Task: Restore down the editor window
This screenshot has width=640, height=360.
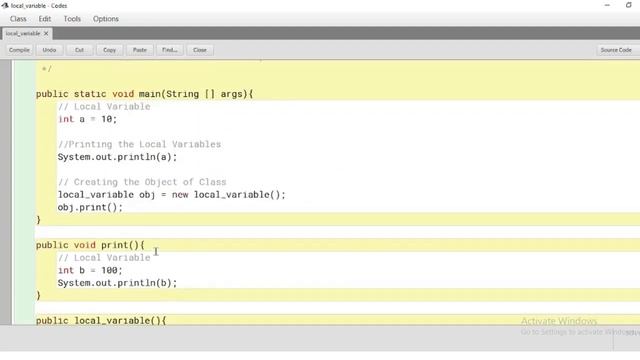Action: pyautogui.click(x=629, y=5)
